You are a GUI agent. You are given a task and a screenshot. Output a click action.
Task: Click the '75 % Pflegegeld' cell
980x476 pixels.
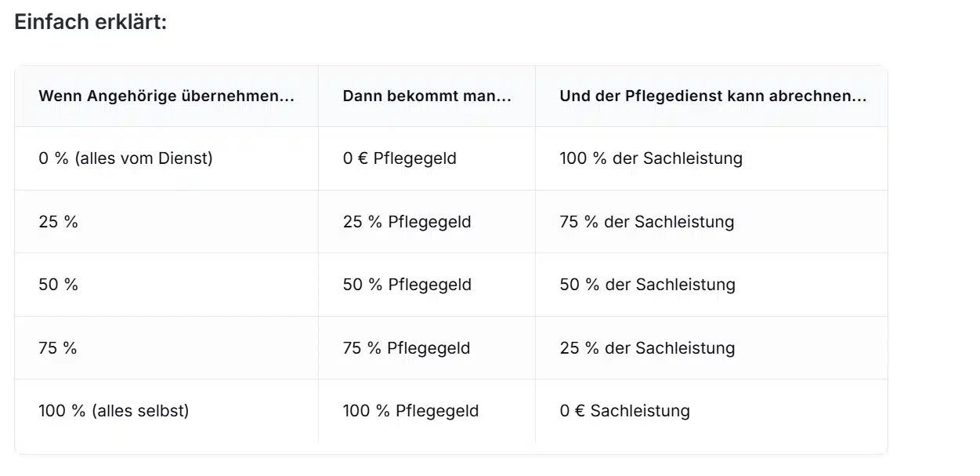[x=407, y=348]
